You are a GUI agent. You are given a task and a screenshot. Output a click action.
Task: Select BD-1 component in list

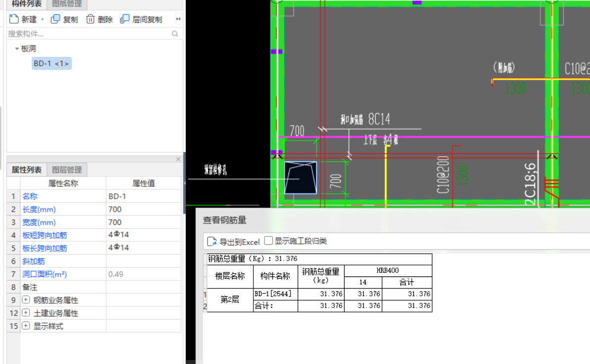(x=51, y=63)
